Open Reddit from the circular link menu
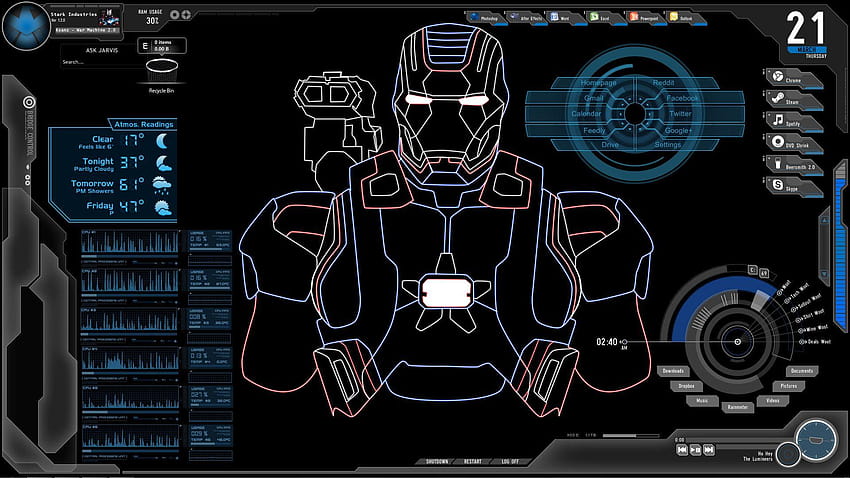Image resolution: width=850 pixels, height=478 pixels. [664, 83]
